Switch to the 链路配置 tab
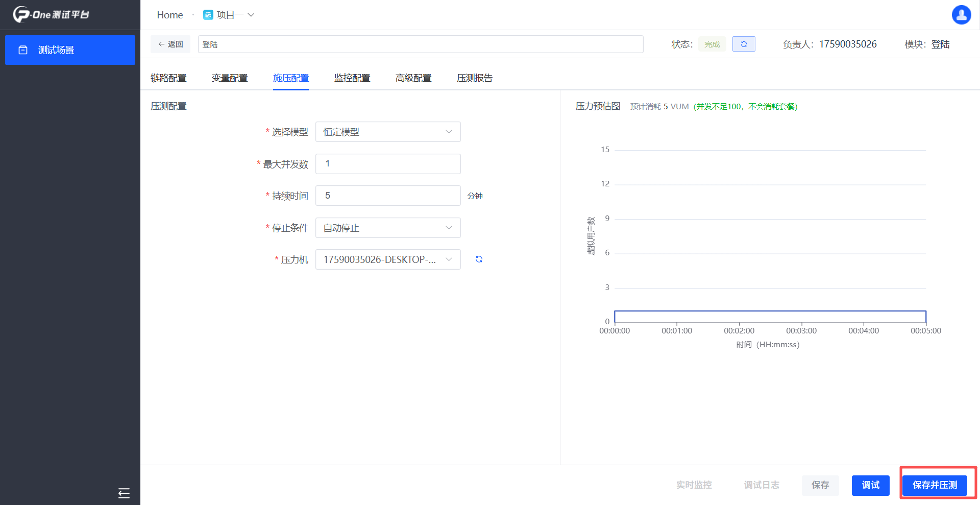980x505 pixels. [168, 78]
